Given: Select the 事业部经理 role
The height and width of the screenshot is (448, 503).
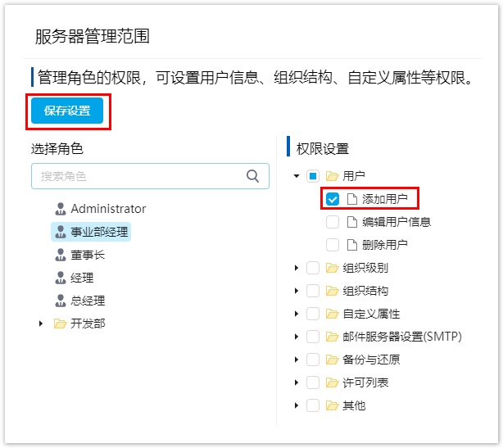Looking at the screenshot, I should point(93,232).
